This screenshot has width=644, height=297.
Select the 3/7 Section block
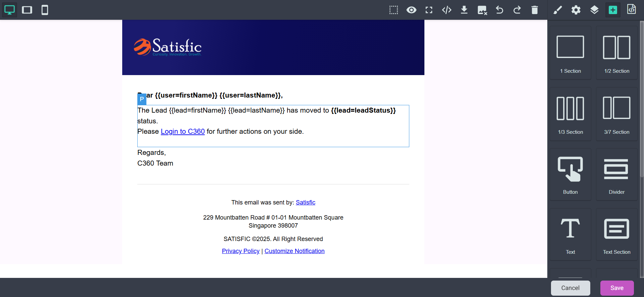tap(617, 114)
